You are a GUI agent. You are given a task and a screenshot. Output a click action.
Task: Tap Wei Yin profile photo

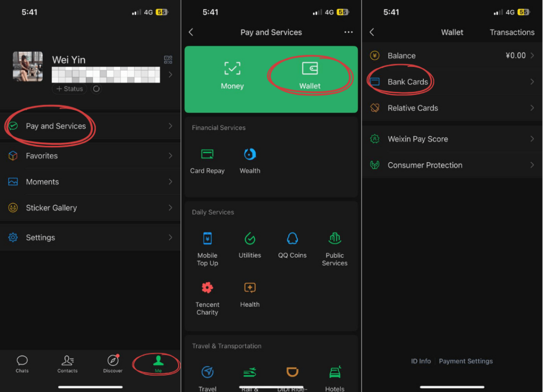point(28,66)
